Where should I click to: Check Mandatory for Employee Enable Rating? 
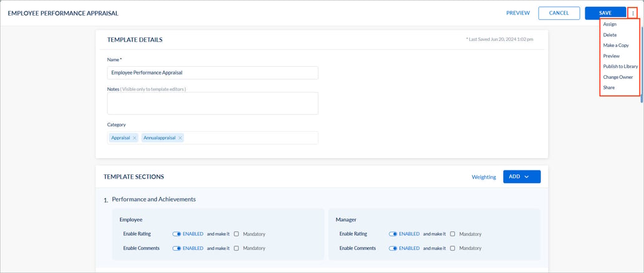(x=236, y=234)
